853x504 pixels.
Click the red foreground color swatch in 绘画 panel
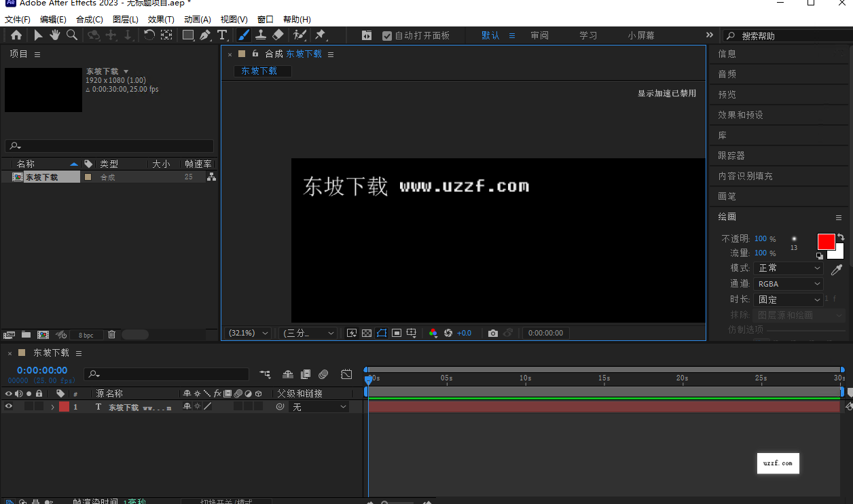coord(826,242)
